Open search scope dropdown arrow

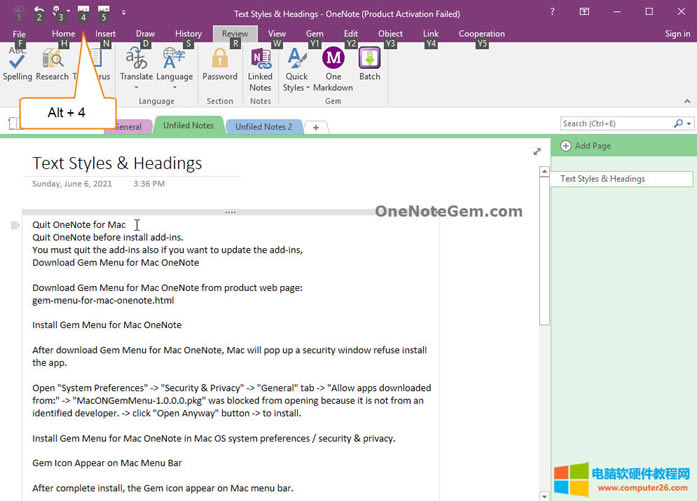(x=689, y=124)
